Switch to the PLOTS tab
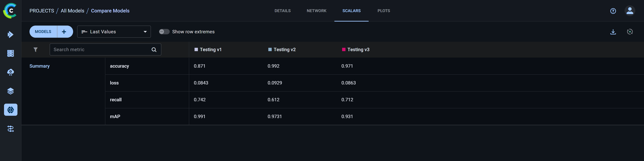644x161 pixels. (384, 11)
